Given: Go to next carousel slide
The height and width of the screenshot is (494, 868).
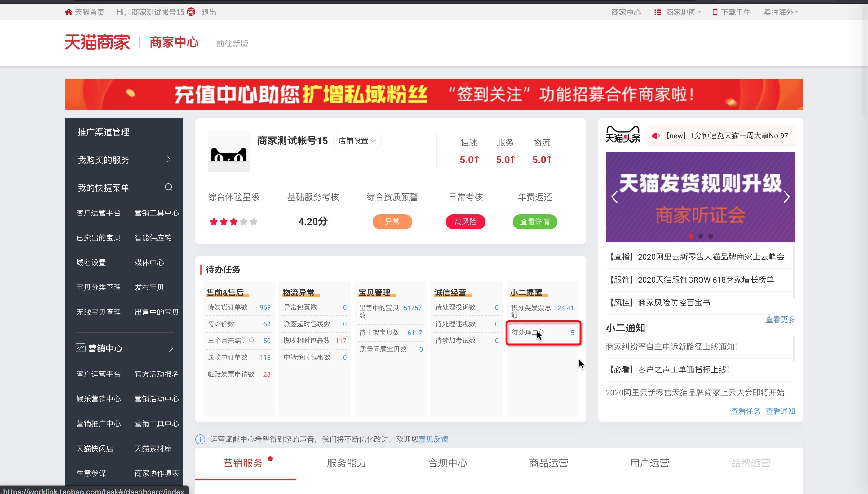Looking at the screenshot, I should [786, 197].
